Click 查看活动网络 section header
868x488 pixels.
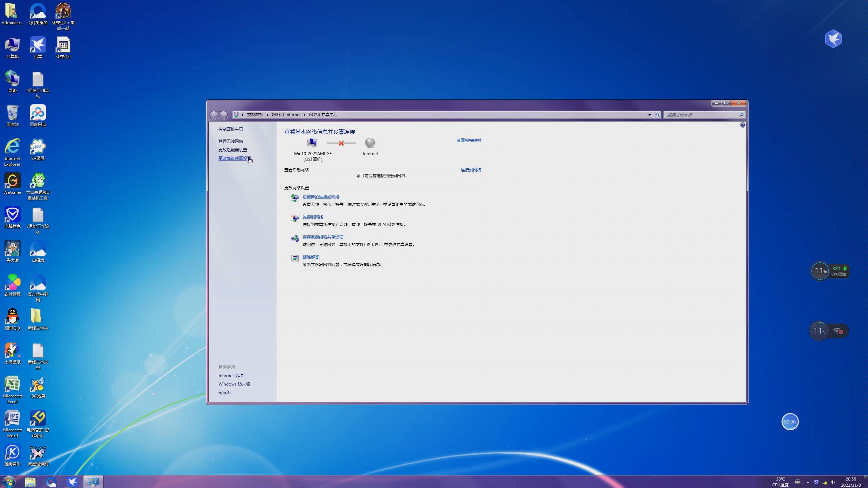tap(297, 170)
